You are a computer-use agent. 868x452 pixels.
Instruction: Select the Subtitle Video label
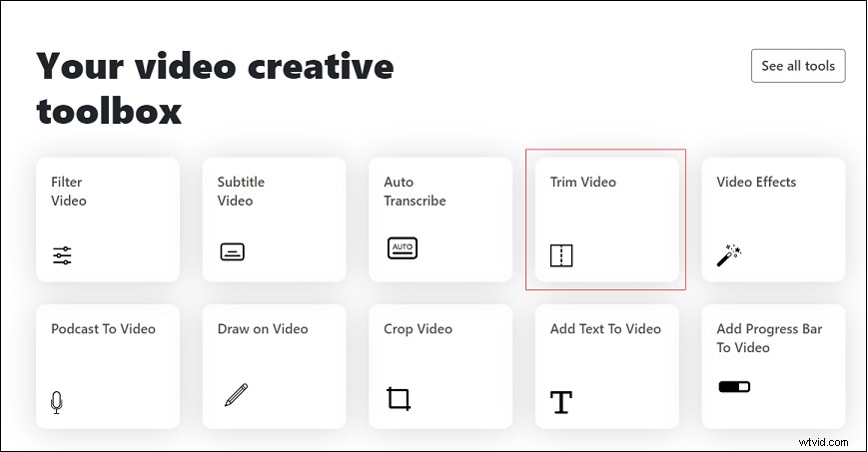click(241, 191)
